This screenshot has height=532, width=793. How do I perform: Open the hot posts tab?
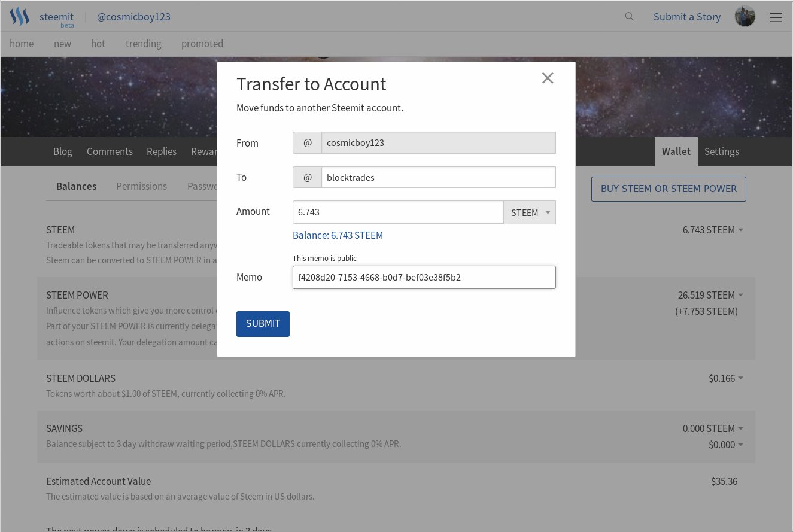pos(98,44)
